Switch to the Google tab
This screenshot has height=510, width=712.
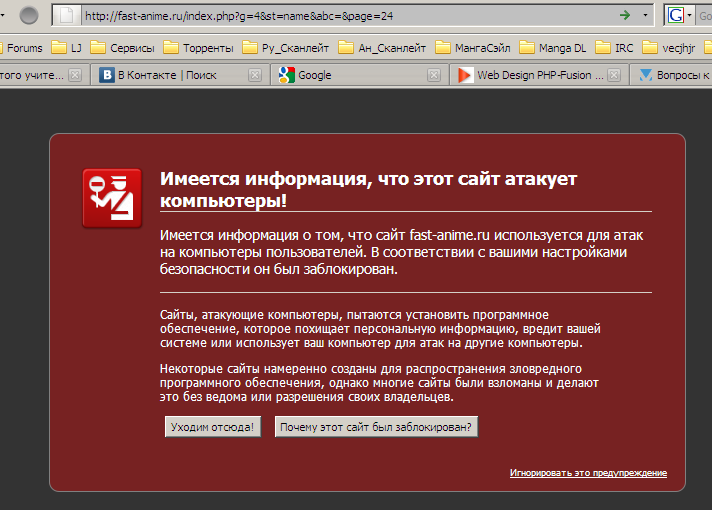350,75
